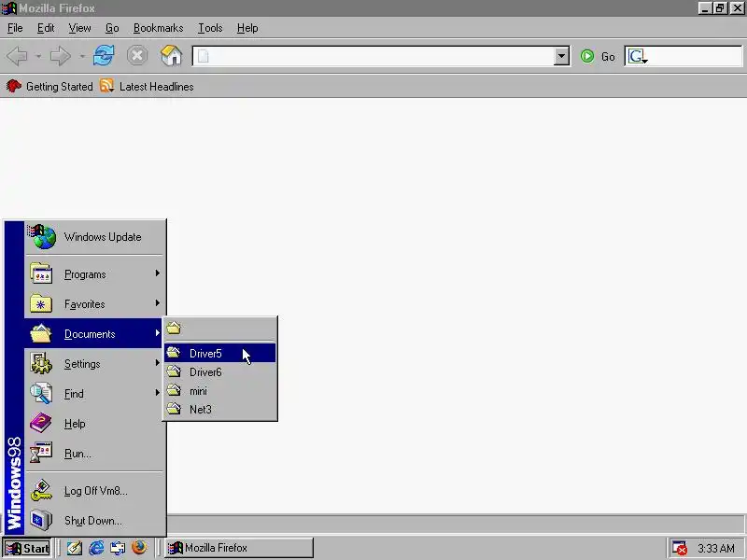The image size is (747, 560).
Task: Choose Shut Down... in Start menu
Action: click(x=94, y=521)
